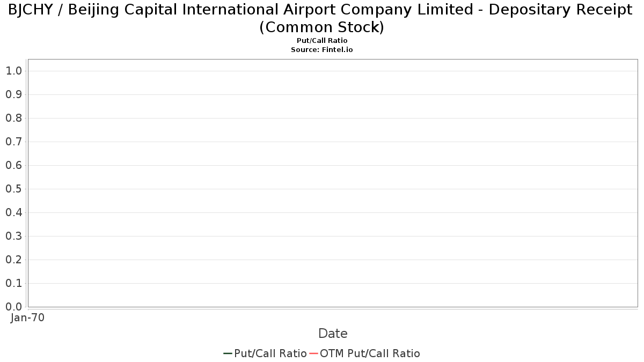Click the 1.0 y-axis tick label
Screen dimensions: 644x362
tap(13, 71)
